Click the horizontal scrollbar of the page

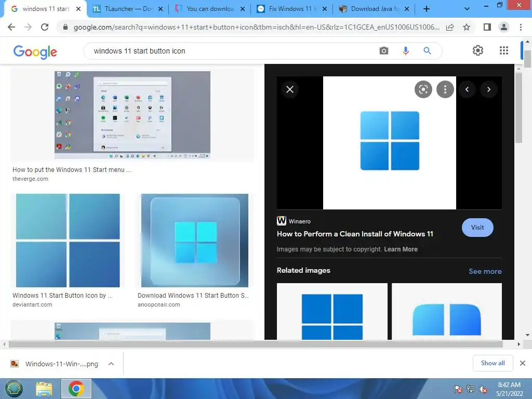(256, 344)
